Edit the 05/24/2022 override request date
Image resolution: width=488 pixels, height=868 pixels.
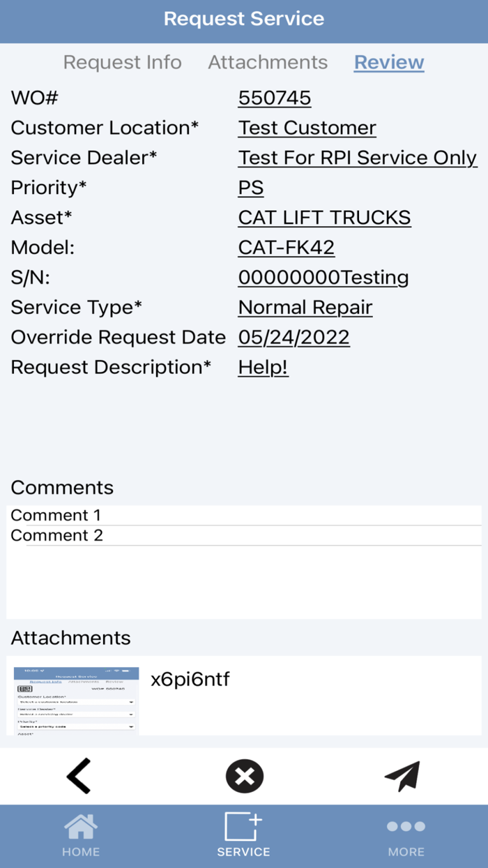point(293,337)
